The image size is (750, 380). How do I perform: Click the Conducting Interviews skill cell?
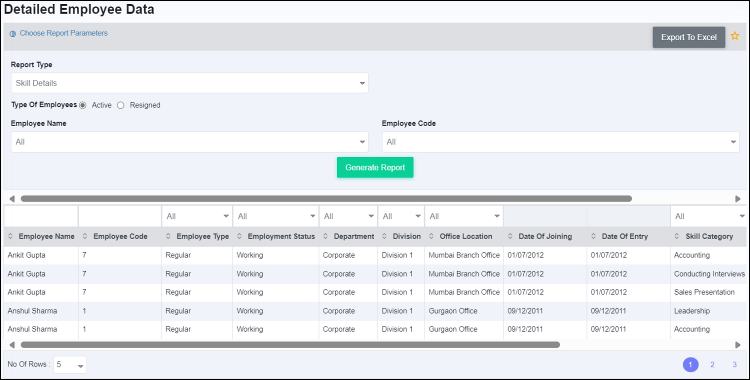pos(709,274)
